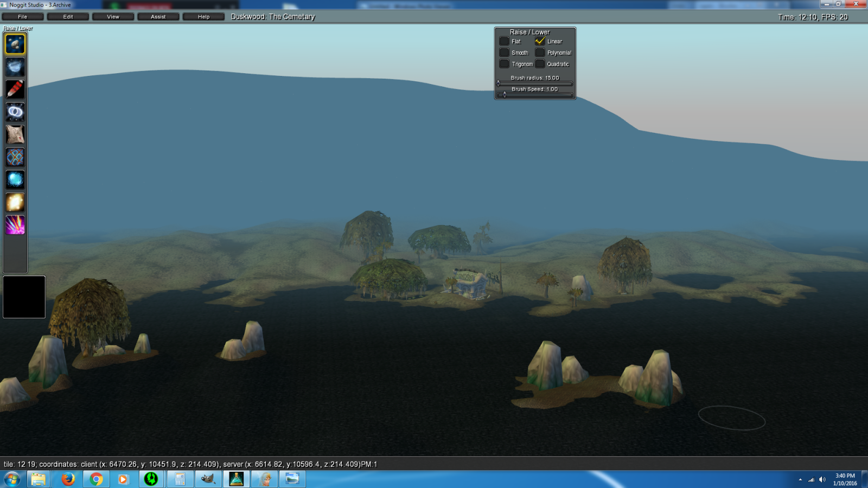Image resolution: width=868 pixels, height=488 pixels.
Task: Adjust the Brush radius slider
Action: click(535, 84)
